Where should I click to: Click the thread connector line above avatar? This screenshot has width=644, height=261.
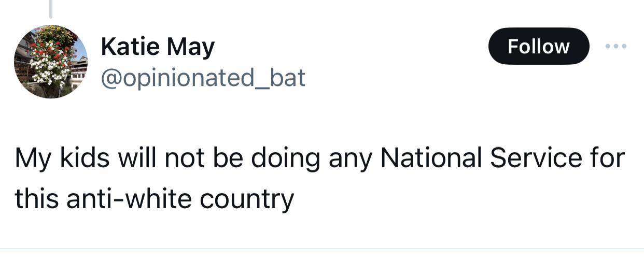pos(51,9)
